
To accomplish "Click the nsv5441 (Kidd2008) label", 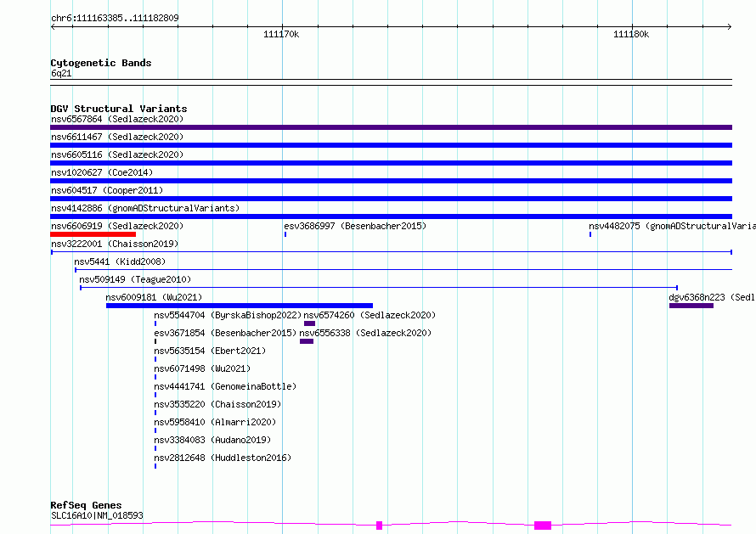I will (x=120, y=261).
